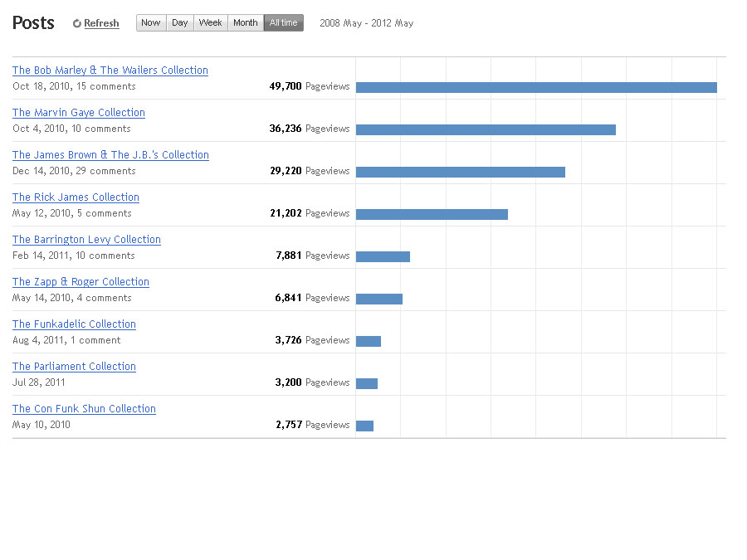Click the Barrington Levy pageviews bar

pyautogui.click(x=383, y=256)
